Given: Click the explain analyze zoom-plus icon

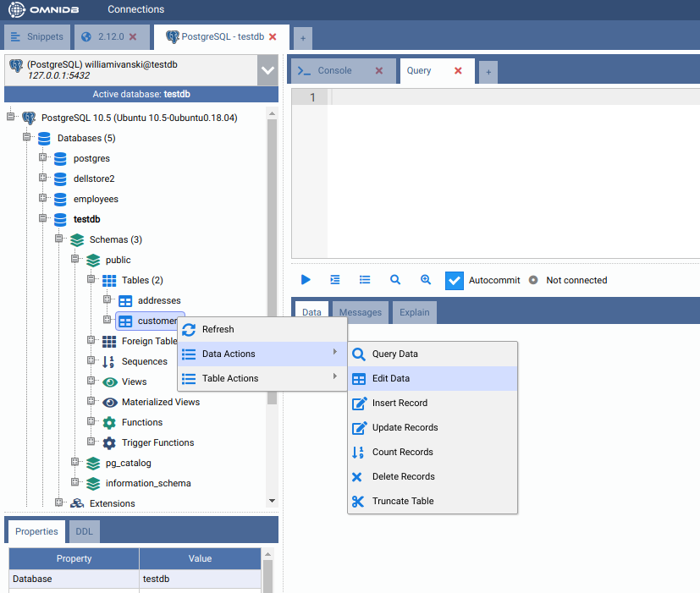Looking at the screenshot, I should (426, 280).
